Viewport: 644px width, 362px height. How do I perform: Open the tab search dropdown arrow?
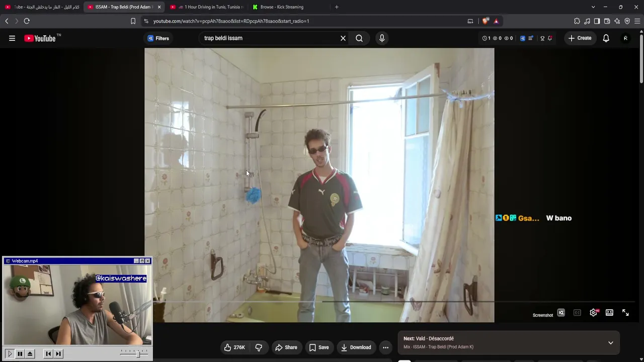(593, 7)
